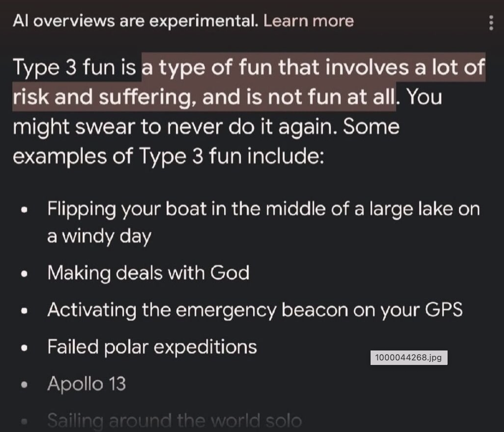Viewport: 504px width, 432px height.
Task: Select the "Activating the emergency beacon" item
Action: 255,310
